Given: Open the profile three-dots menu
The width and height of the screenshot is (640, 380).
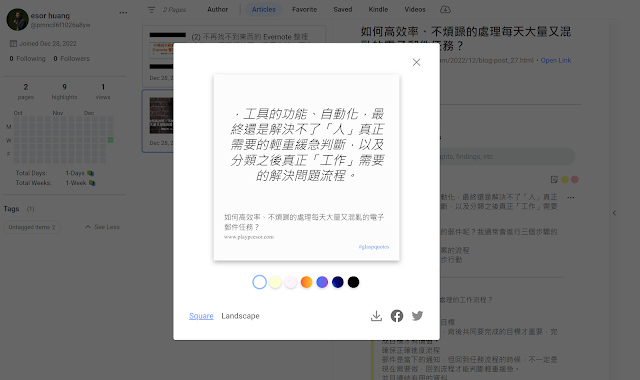Looking at the screenshot, I should (123, 13).
